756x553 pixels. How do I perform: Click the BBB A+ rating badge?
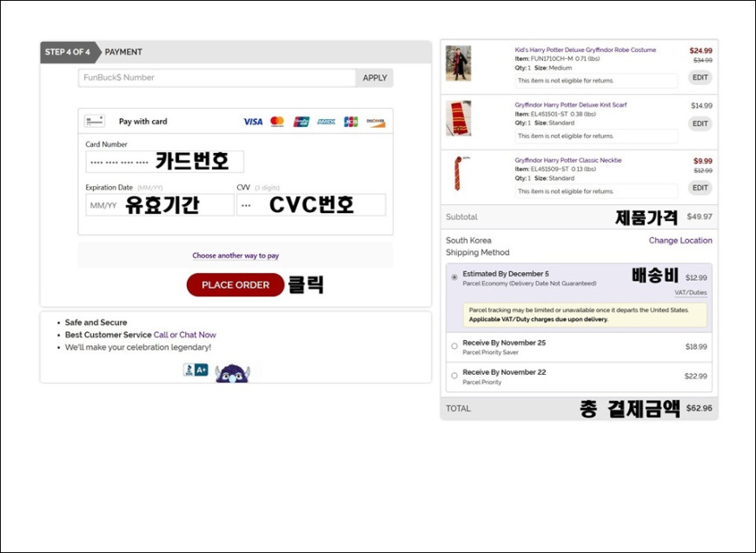(x=196, y=370)
